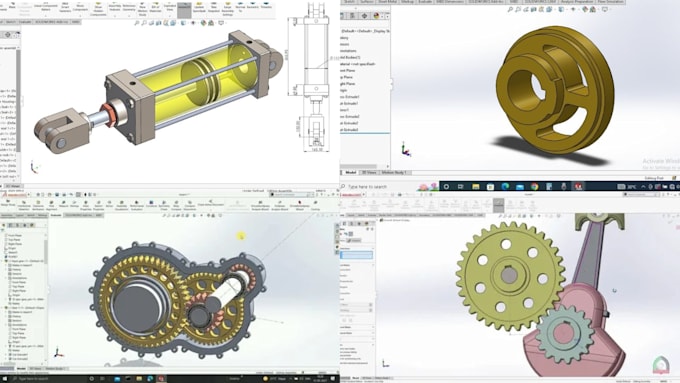Click Zoom to Fit in pulley window toolbar
Viewport: 680px width, 383px height.
tap(510, 9)
